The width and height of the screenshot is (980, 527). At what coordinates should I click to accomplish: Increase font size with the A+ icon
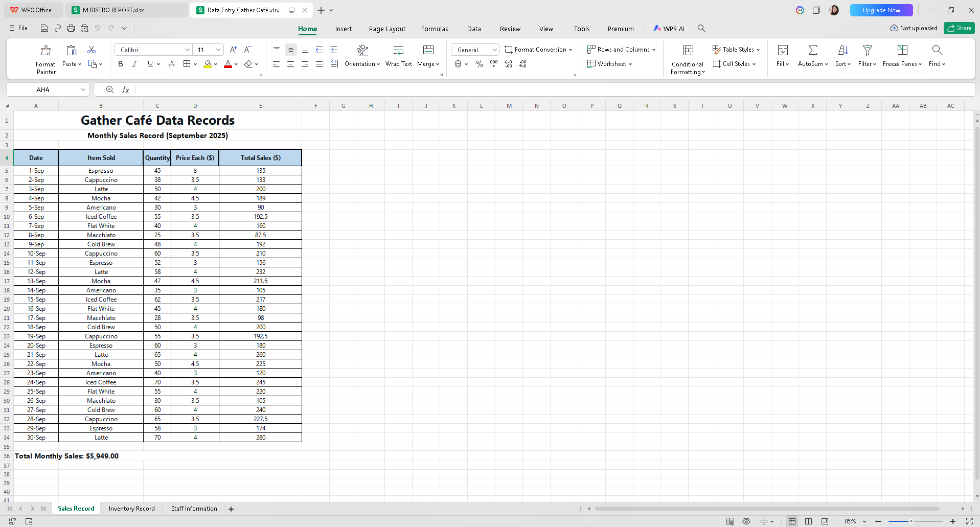pyautogui.click(x=233, y=50)
